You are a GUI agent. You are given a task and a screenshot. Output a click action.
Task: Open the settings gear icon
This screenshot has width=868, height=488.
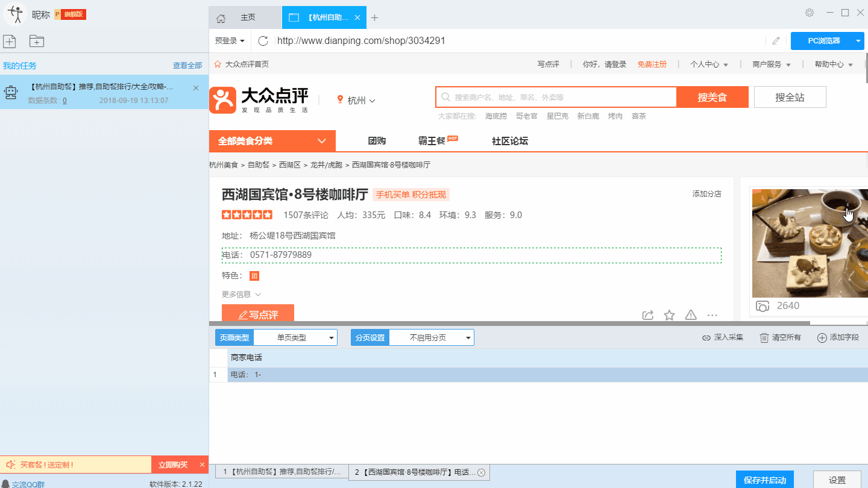(810, 13)
